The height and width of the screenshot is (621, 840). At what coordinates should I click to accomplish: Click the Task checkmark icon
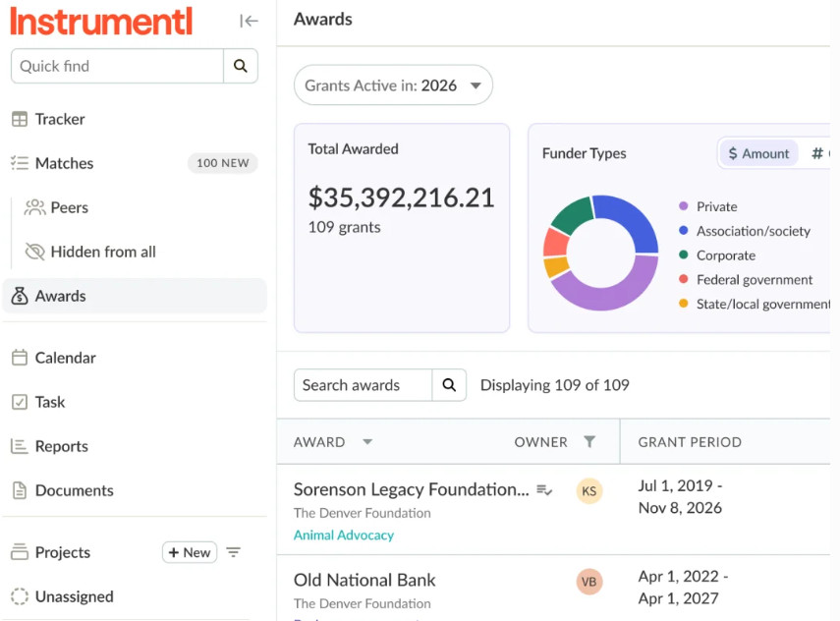pyautogui.click(x=20, y=402)
